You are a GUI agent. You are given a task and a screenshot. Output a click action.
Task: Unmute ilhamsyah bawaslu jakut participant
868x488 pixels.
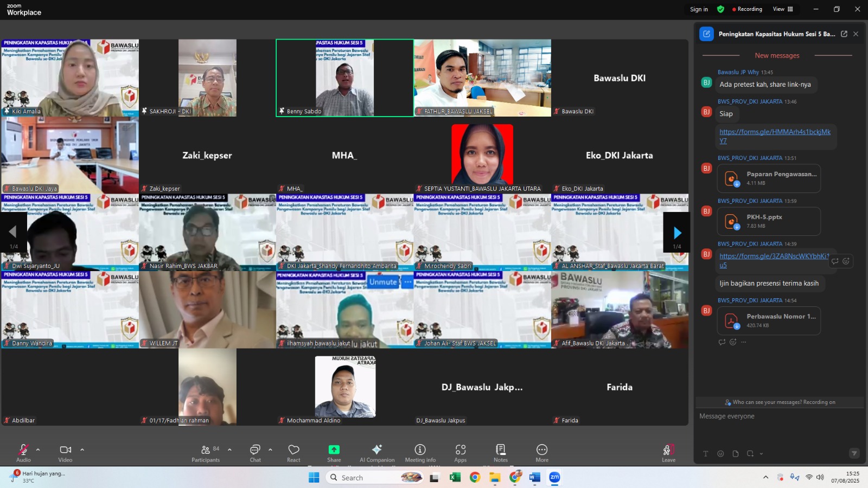[x=383, y=282]
